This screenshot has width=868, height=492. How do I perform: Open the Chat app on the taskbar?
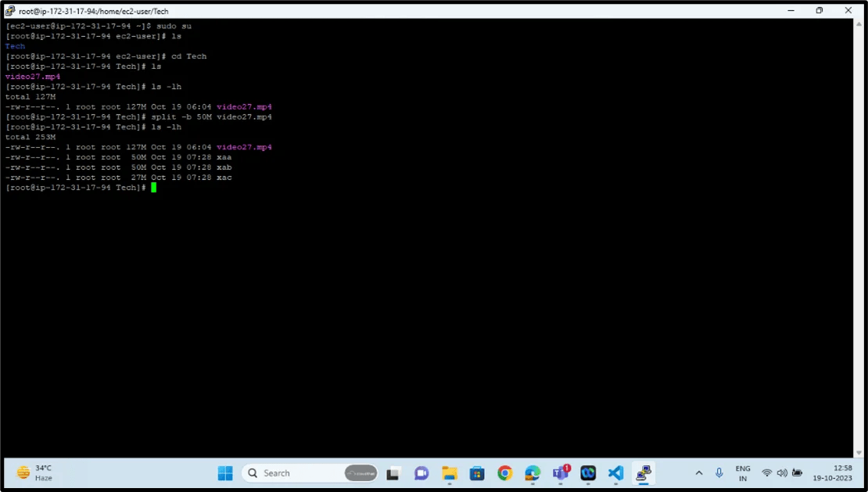tap(421, 473)
